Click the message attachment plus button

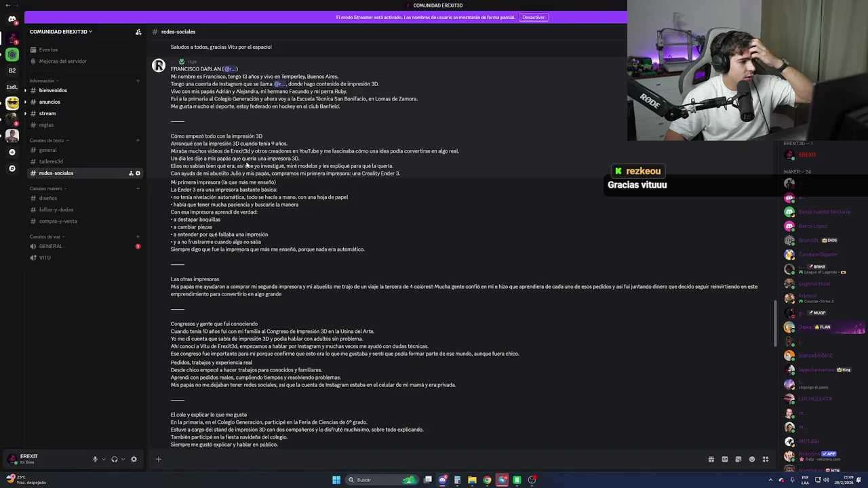[158, 459]
